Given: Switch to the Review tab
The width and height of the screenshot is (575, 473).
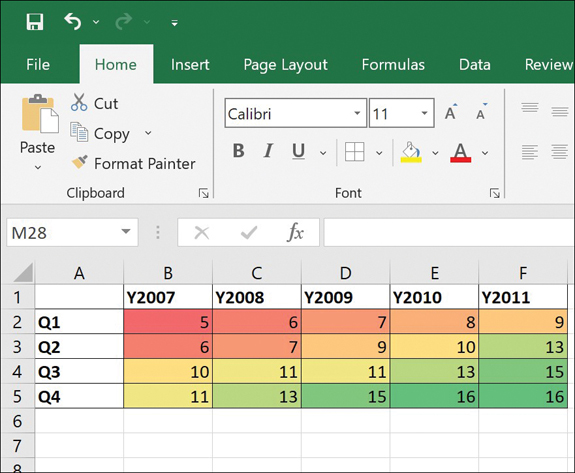Looking at the screenshot, I should tap(549, 65).
